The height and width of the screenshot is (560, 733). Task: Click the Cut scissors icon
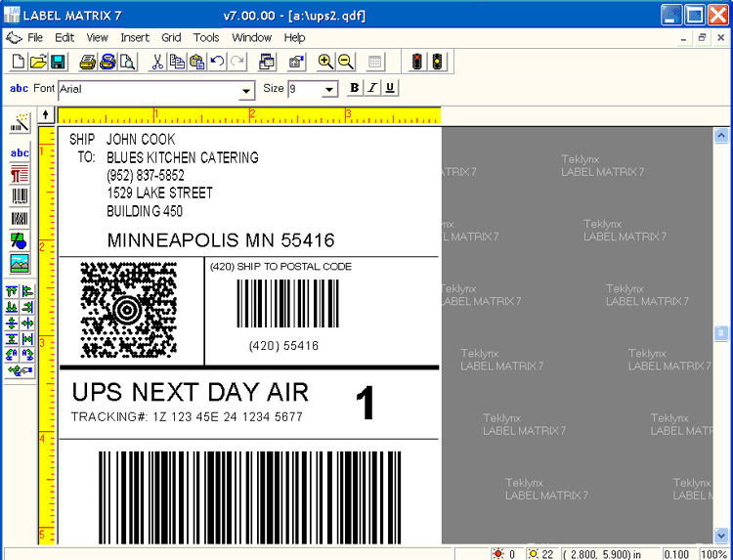tap(156, 62)
